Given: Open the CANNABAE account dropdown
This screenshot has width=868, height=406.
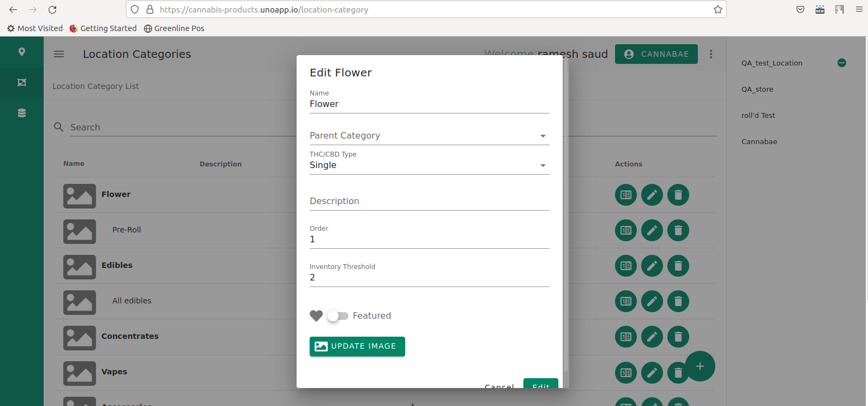Looking at the screenshot, I should click(x=656, y=54).
